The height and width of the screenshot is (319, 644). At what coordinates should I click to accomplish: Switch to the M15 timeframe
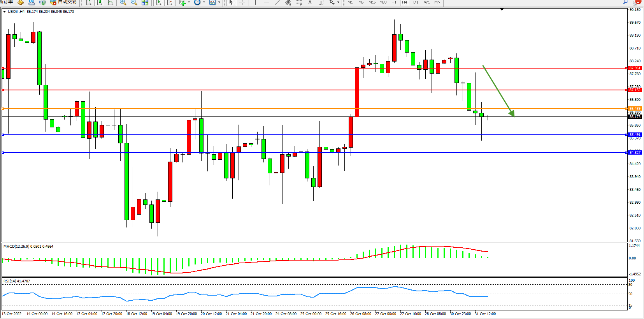(372, 2)
